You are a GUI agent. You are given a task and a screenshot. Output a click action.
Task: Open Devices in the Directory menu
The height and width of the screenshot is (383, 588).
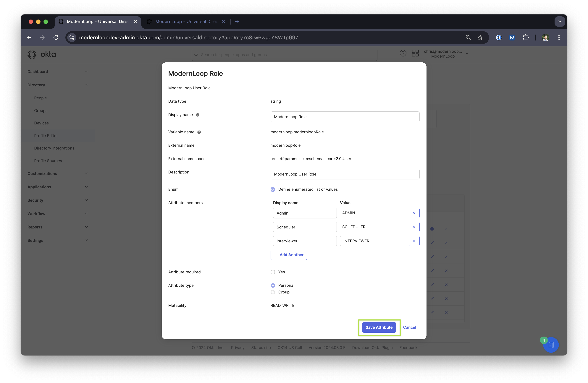pos(41,123)
